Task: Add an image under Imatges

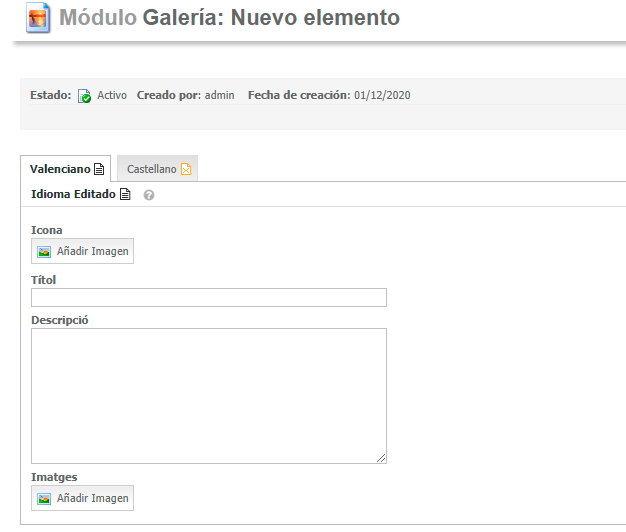Action: point(83,498)
